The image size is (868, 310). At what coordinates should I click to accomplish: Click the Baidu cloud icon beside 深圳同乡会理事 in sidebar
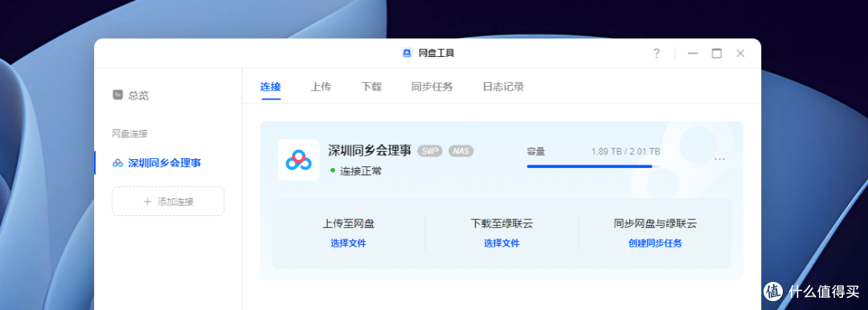coord(118,163)
